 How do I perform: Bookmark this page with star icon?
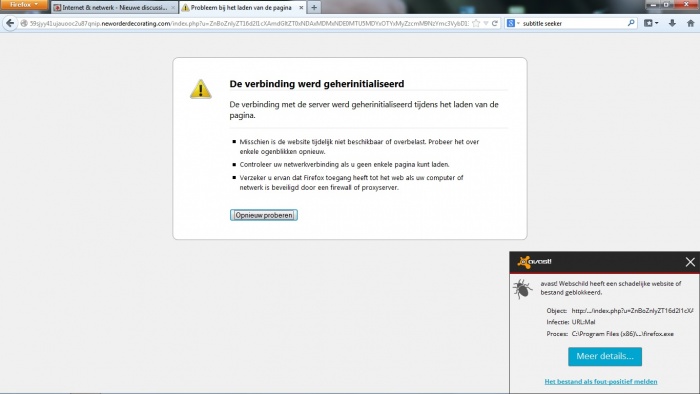(476, 23)
